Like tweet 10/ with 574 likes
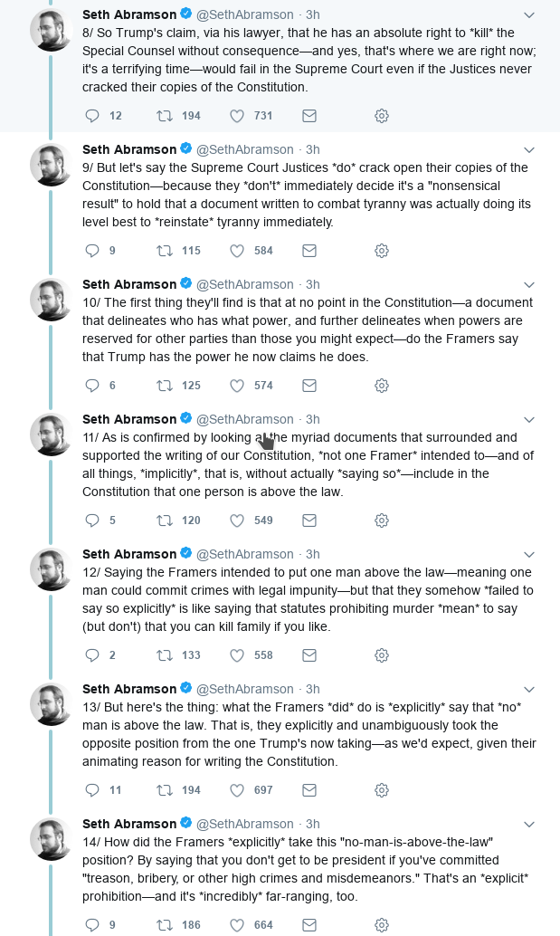 (237, 386)
